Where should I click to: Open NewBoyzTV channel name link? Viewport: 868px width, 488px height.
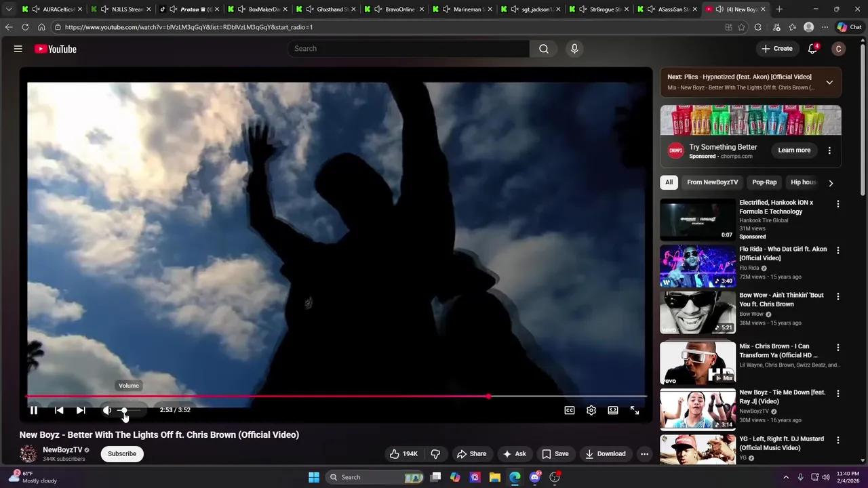(x=62, y=450)
